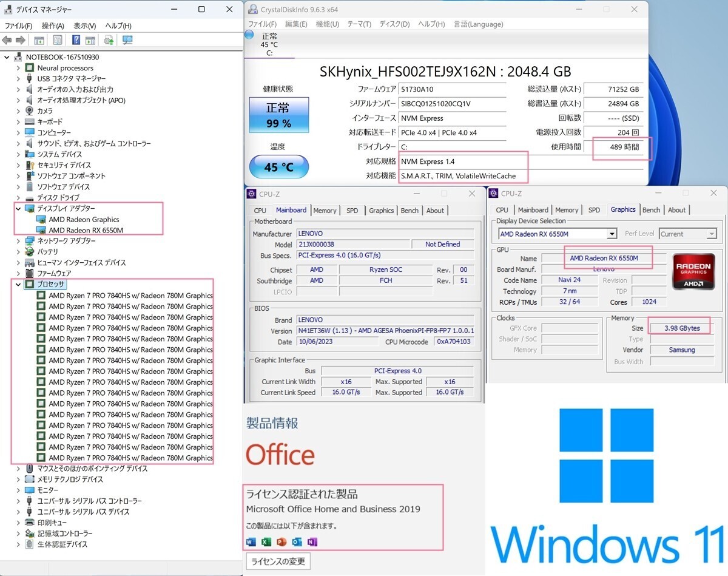Collapse the ディスプレイ アダプター category
The width and height of the screenshot is (728, 576).
[18, 208]
